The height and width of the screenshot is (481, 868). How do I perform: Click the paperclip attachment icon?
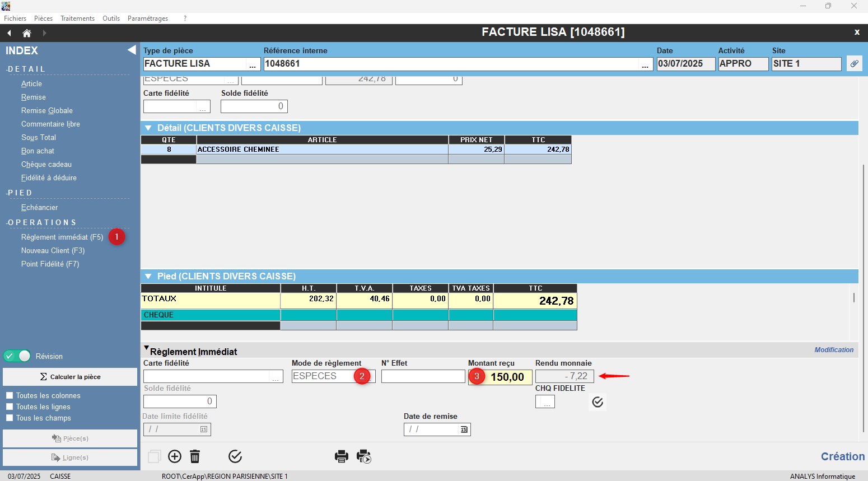[854, 64]
